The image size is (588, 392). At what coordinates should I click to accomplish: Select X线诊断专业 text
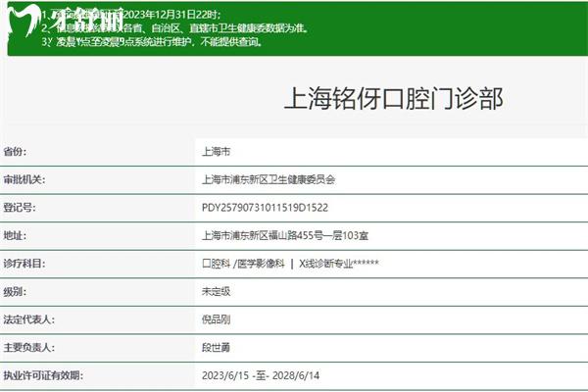(326, 264)
